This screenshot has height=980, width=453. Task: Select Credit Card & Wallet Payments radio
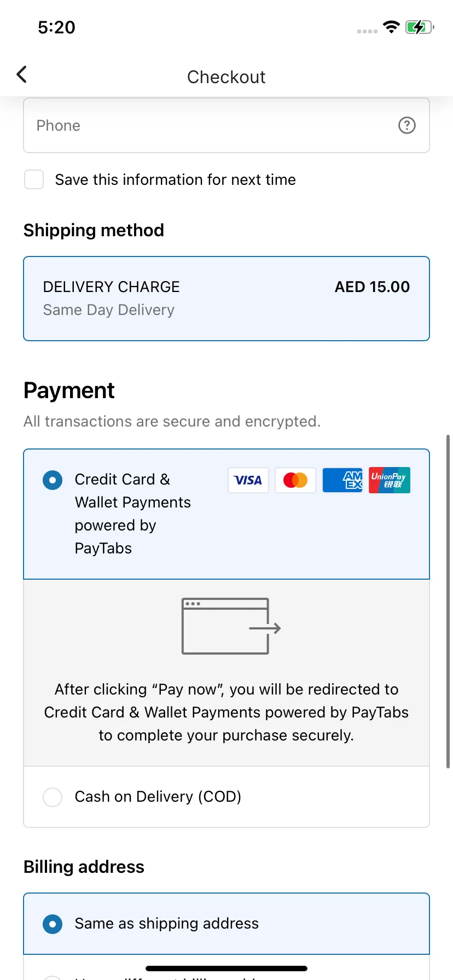pyautogui.click(x=53, y=480)
